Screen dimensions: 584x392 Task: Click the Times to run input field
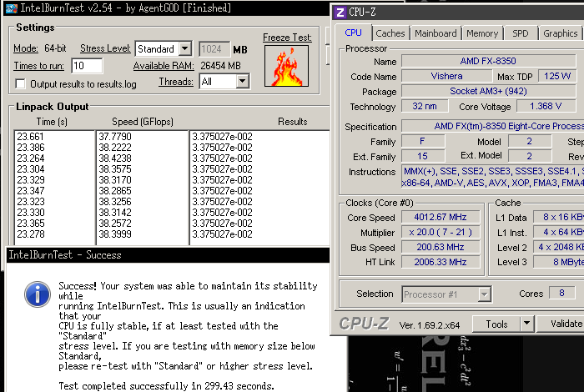click(x=87, y=66)
